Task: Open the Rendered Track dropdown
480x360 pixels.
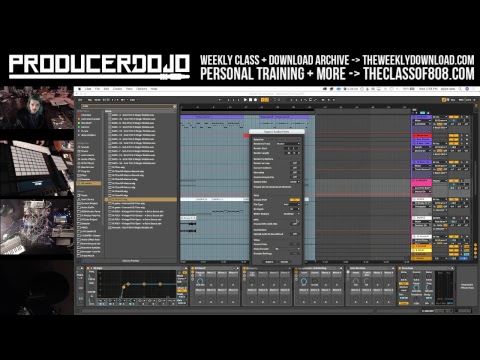Action: coord(288,144)
